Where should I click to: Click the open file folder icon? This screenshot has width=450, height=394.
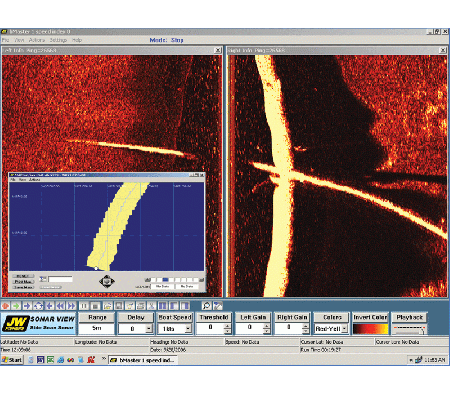(107, 306)
